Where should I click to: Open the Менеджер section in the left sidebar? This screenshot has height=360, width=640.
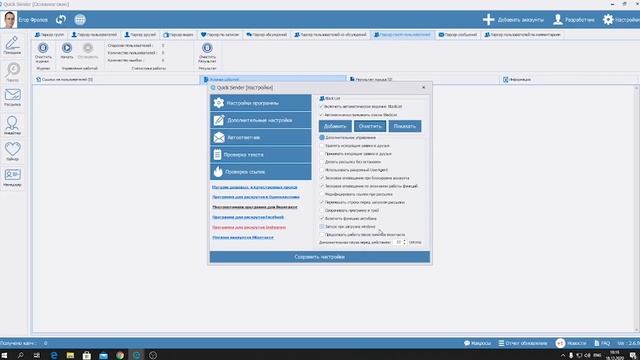pos(12,178)
